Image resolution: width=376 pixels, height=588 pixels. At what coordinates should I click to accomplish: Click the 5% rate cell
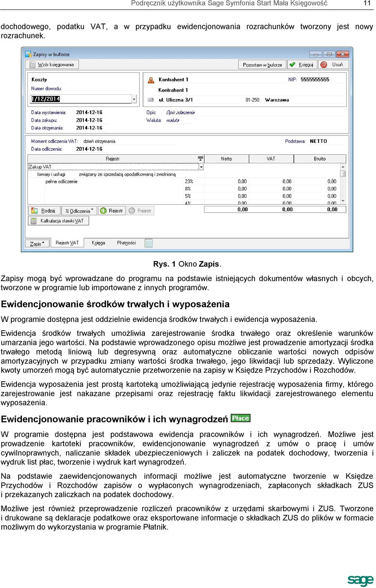point(188,196)
